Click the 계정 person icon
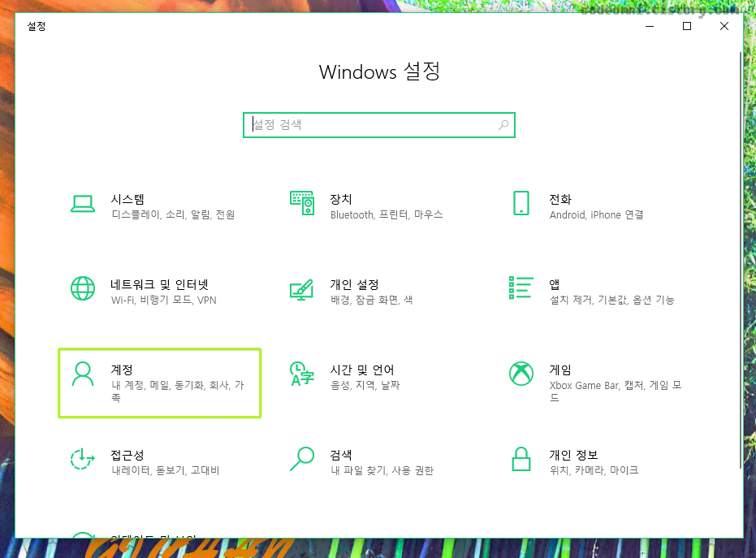This screenshot has height=558, width=756. [x=83, y=374]
